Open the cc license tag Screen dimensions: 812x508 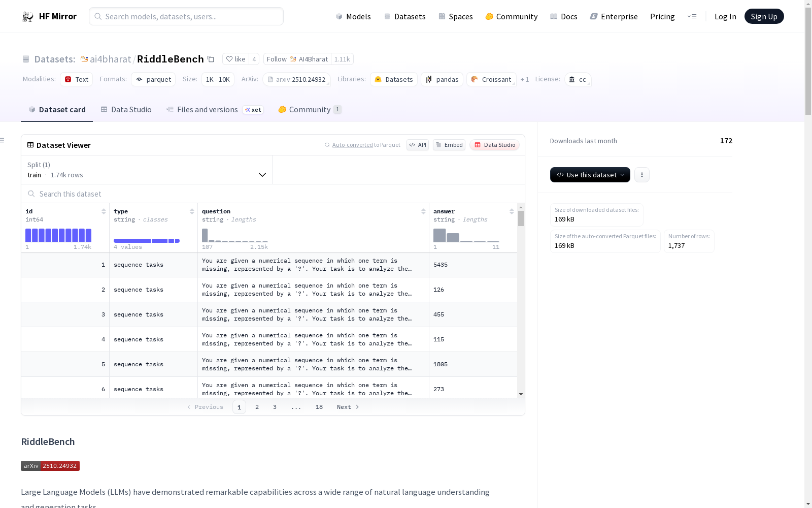tap(578, 79)
